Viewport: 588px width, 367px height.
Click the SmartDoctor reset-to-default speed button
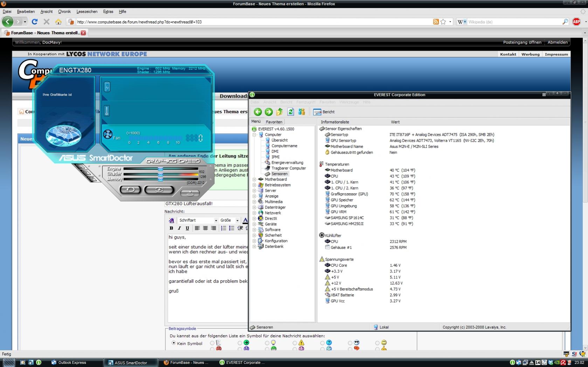[130, 189]
